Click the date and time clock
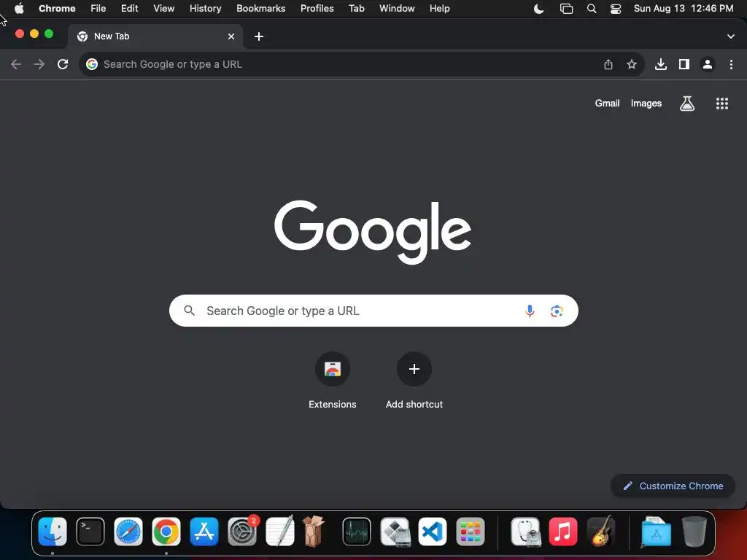The image size is (747, 560). (684, 9)
